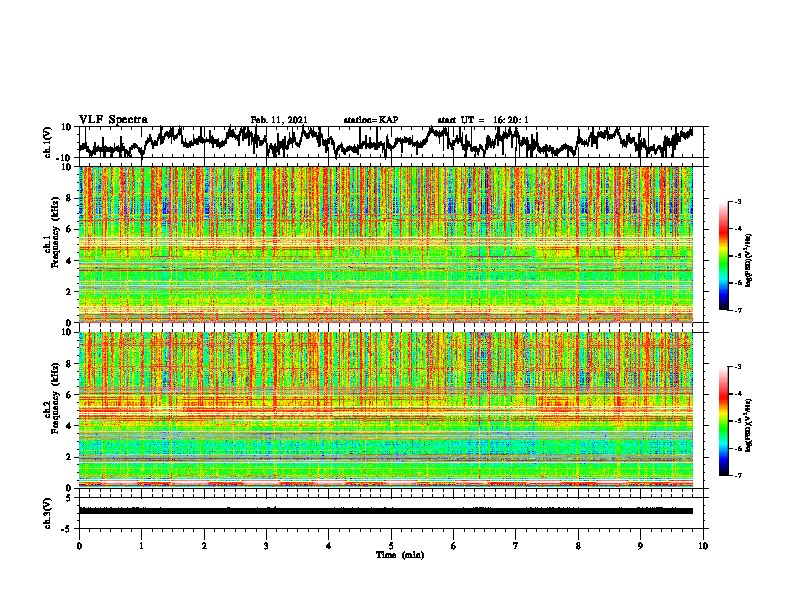Image resolution: width=792 pixels, height=612 pixels.
Task: Click "-3" tick on the ch.1 color bar
Action: point(738,201)
